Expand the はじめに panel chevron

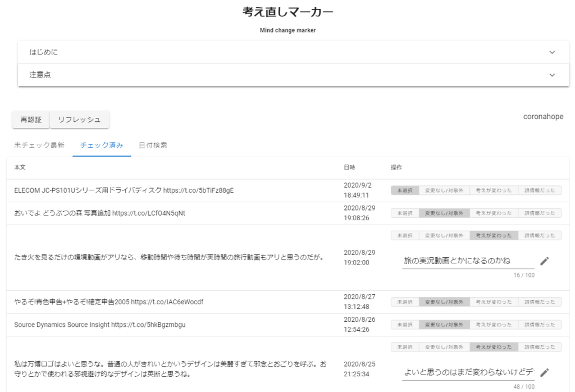(x=552, y=52)
